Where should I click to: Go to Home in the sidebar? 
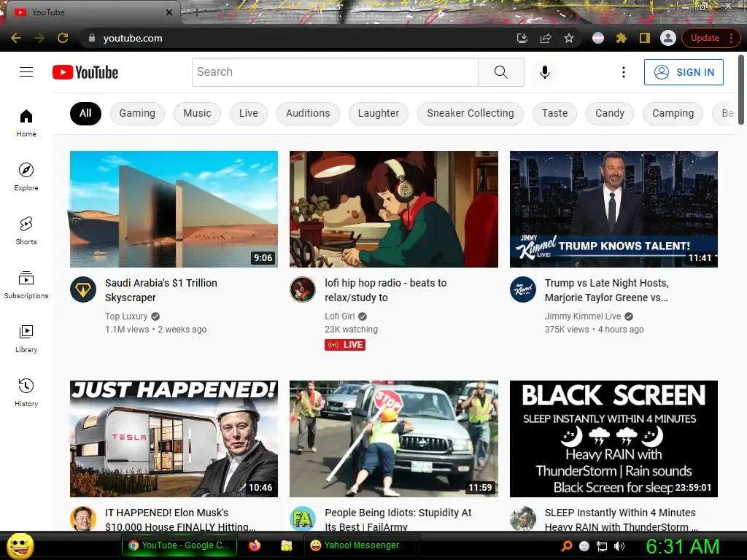pos(26,123)
